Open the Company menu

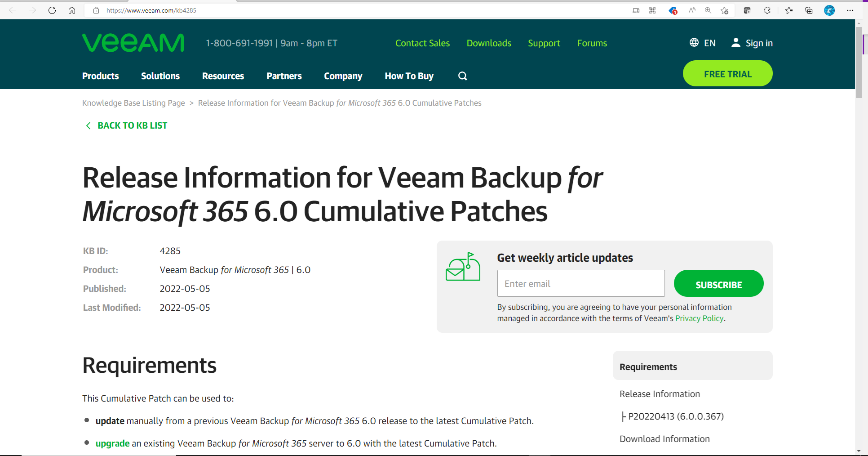click(x=343, y=76)
